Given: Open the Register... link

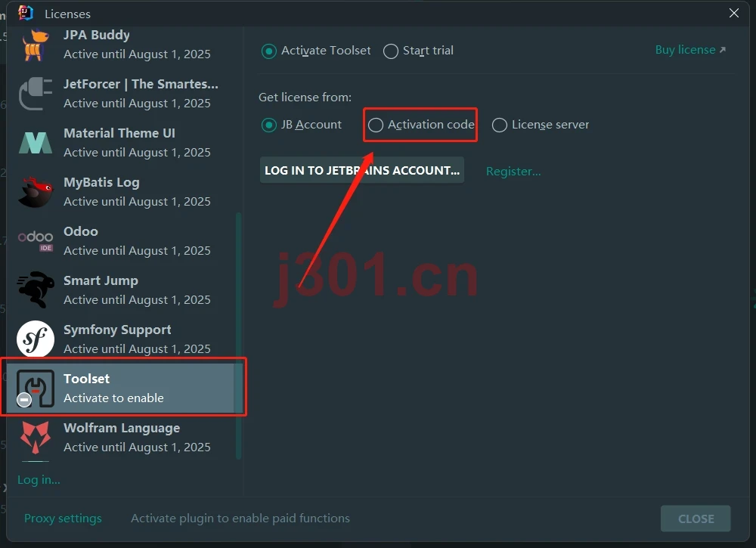Looking at the screenshot, I should [513, 171].
